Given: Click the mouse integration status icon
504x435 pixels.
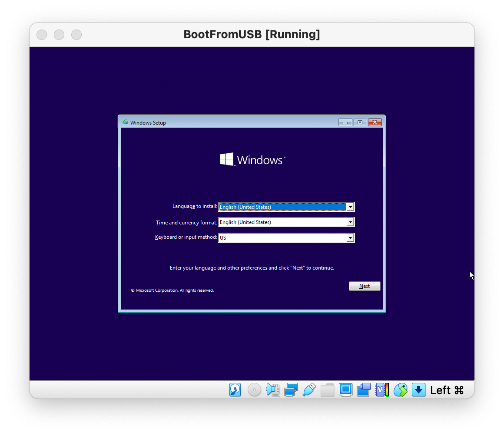Looking at the screenshot, I should click(x=401, y=390).
